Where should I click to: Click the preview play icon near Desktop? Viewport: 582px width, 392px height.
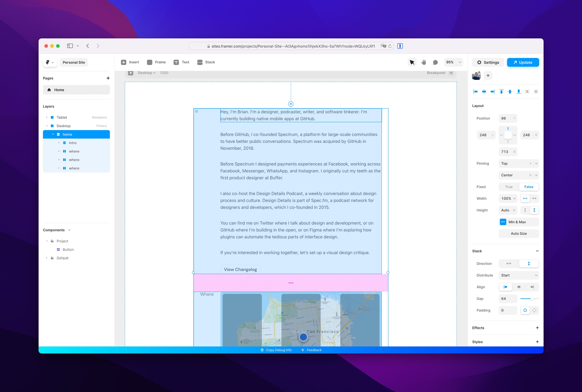131,73
